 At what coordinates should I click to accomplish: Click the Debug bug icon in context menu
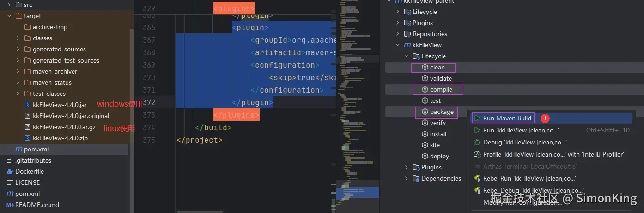click(x=478, y=142)
